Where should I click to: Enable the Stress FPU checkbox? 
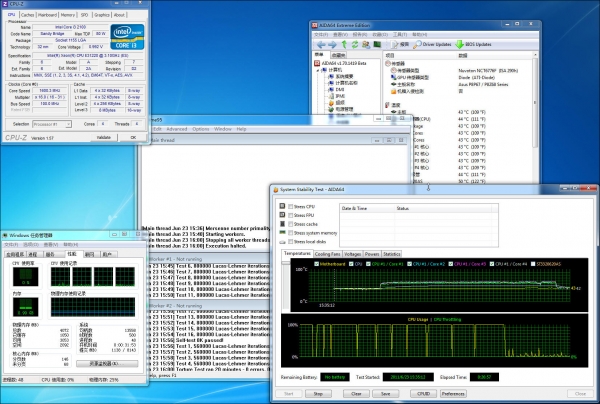288,215
